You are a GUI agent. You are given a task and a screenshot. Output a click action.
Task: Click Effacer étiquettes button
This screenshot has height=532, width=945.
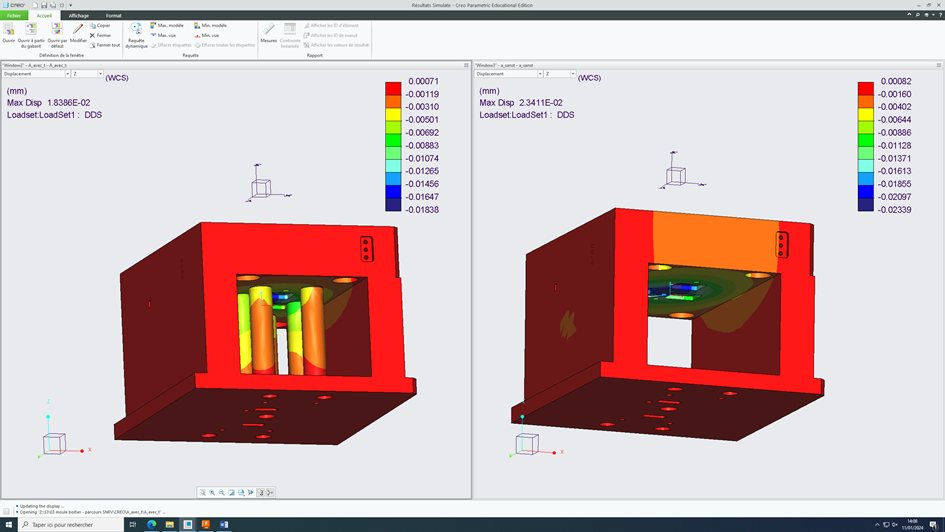171,45
